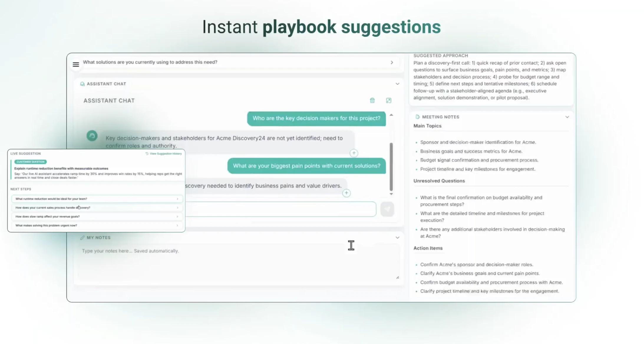The image size is (644, 344).
Task: Click the Customer Question badge
Action: [x=30, y=162]
